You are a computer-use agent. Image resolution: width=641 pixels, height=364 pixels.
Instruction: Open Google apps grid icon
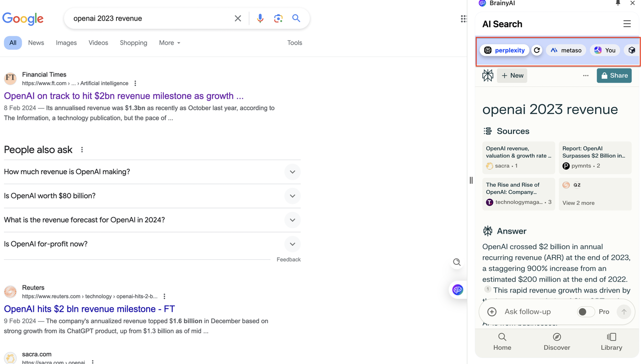tap(464, 19)
